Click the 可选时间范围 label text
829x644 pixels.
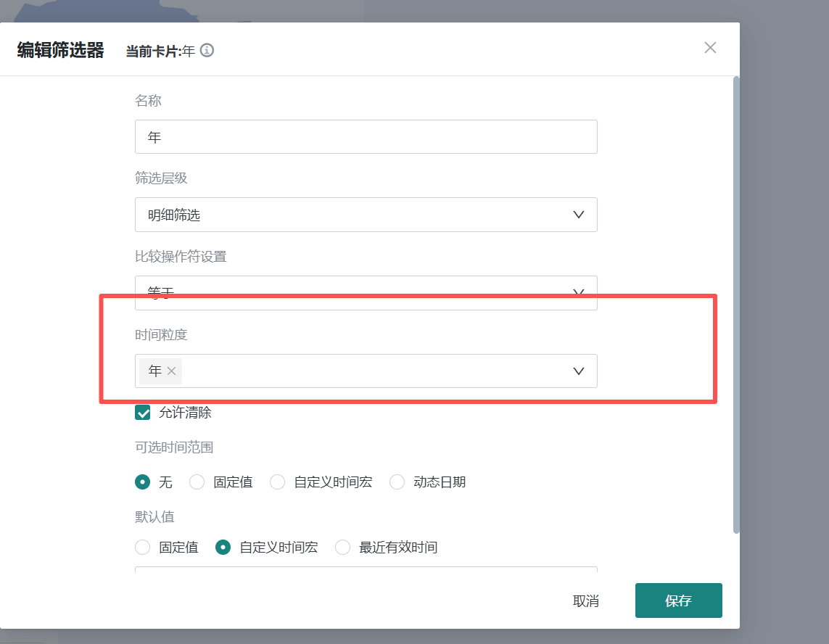click(x=174, y=447)
